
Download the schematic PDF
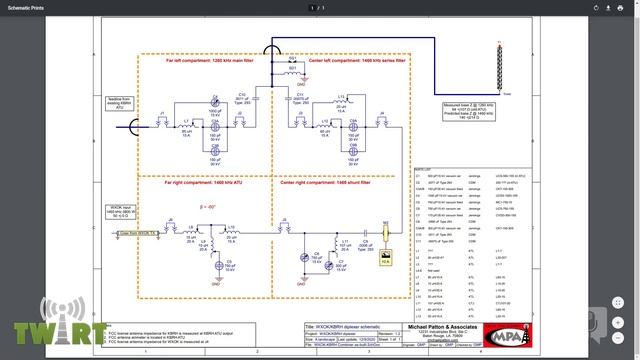pyautogui.click(x=608, y=8)
